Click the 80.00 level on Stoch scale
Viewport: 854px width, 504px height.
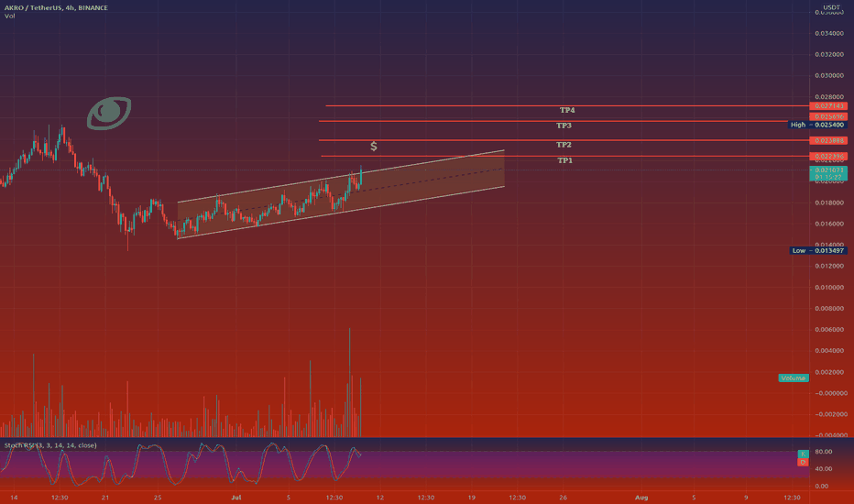click(x=824, y=452)
